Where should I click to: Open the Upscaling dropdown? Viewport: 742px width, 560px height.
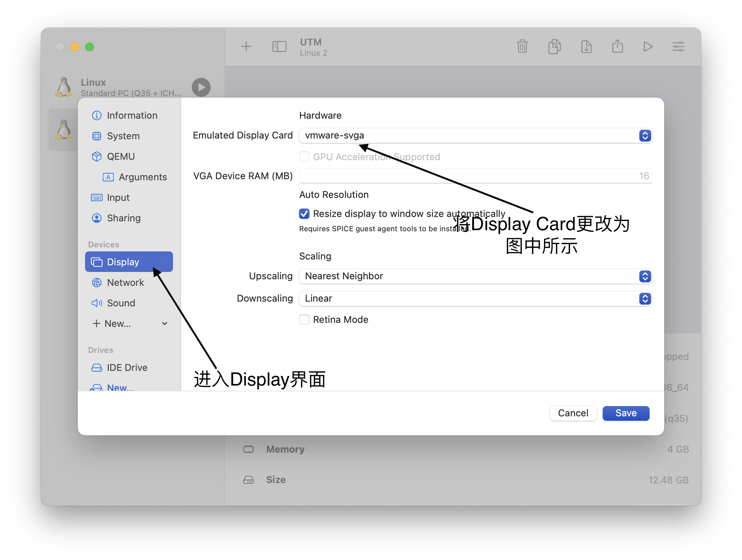pyautogui.click(x=476, y=276)
